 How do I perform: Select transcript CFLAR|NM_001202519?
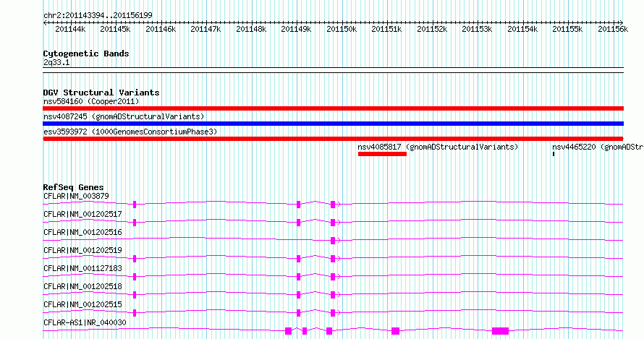pos(82,250)
